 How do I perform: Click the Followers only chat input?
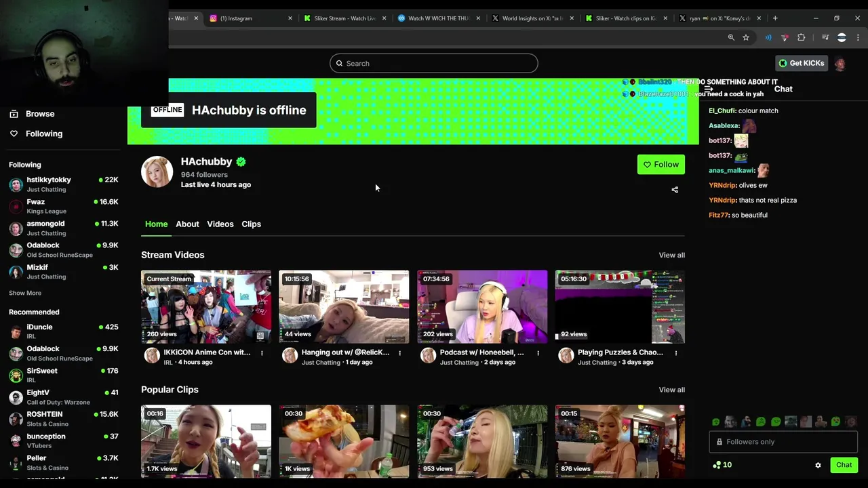(783, 442)
